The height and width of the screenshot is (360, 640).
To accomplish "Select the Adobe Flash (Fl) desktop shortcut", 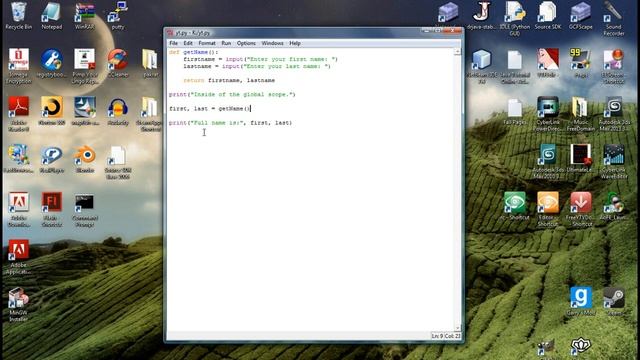I will 51,209.
